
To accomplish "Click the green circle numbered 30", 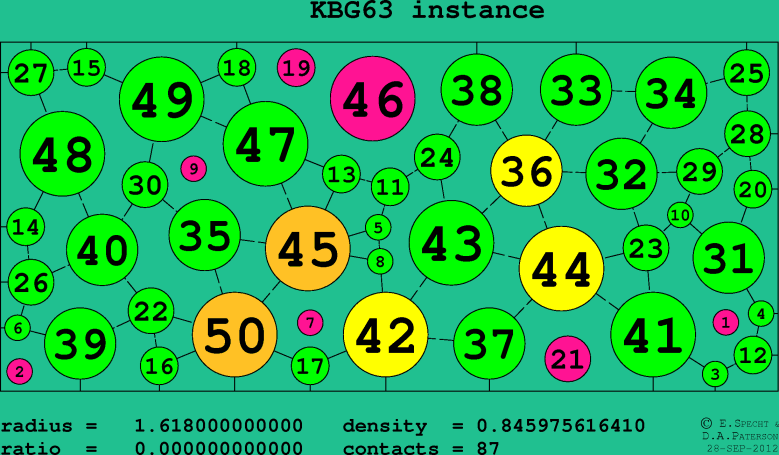I will tap(145, 185).
